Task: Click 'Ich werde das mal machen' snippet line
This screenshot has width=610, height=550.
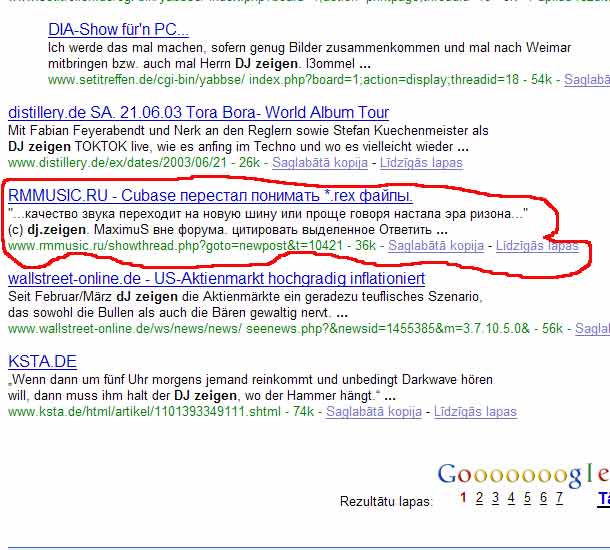Action: click(x=310, y=47)
